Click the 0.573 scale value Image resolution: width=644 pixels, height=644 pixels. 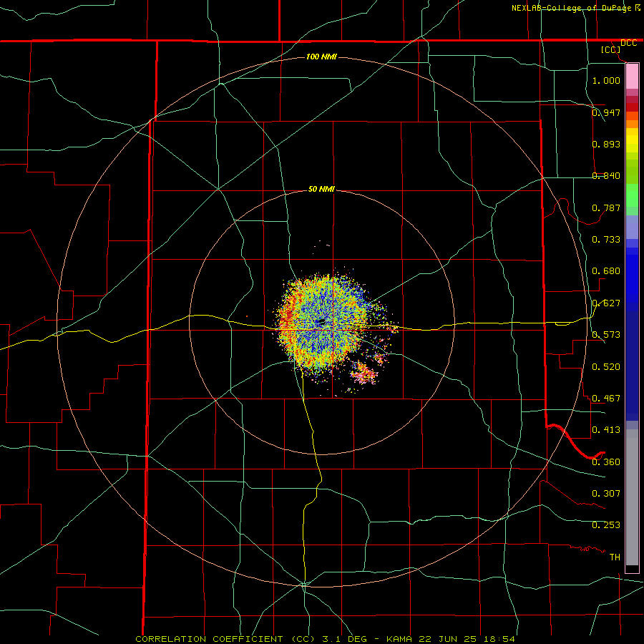point(606,335)
